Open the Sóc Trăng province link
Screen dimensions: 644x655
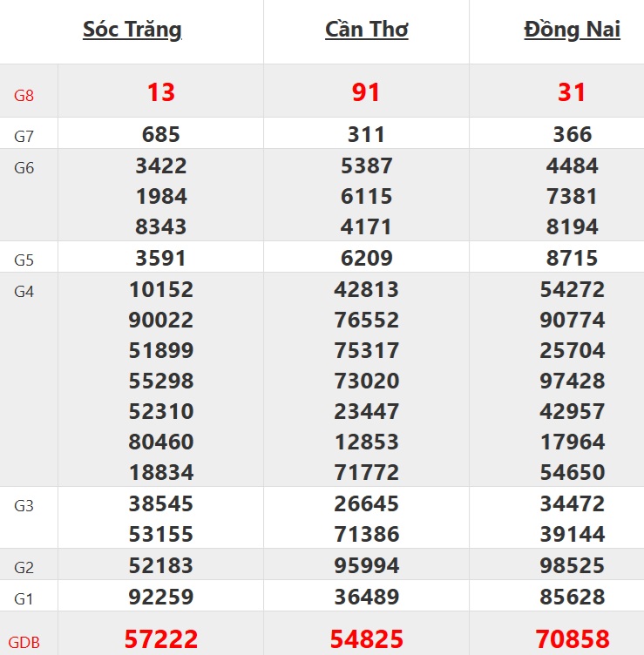coord(132,30)
